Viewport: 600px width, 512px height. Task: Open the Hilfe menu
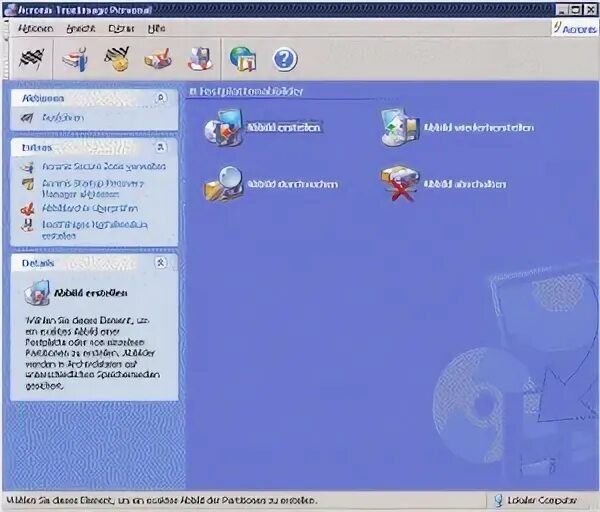(x=157, y=28)
